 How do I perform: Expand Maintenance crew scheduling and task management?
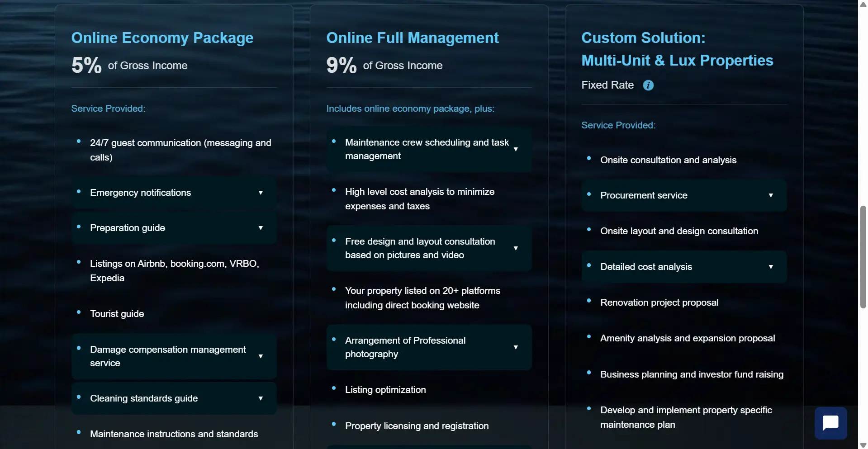pyautogui.click(x=516, y=149)
